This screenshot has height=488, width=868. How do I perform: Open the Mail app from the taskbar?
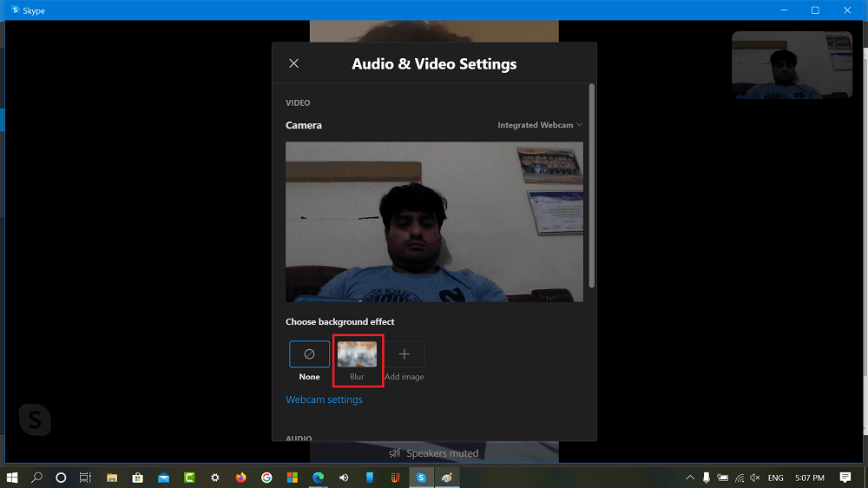tap(163, 478)
